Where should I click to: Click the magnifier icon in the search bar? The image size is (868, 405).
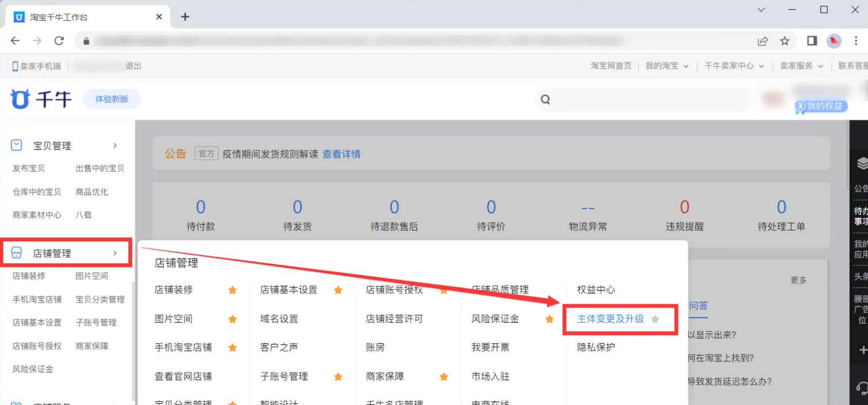[x=545, y=99]
